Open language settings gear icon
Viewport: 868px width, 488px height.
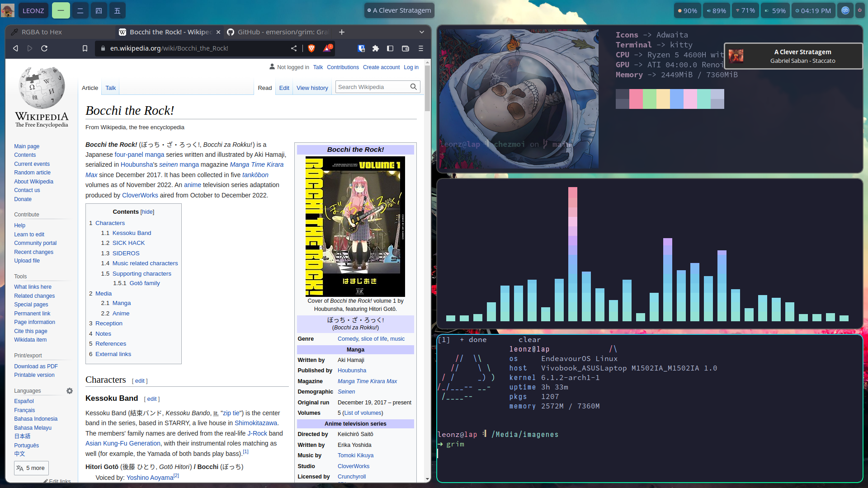pos(70,391)
